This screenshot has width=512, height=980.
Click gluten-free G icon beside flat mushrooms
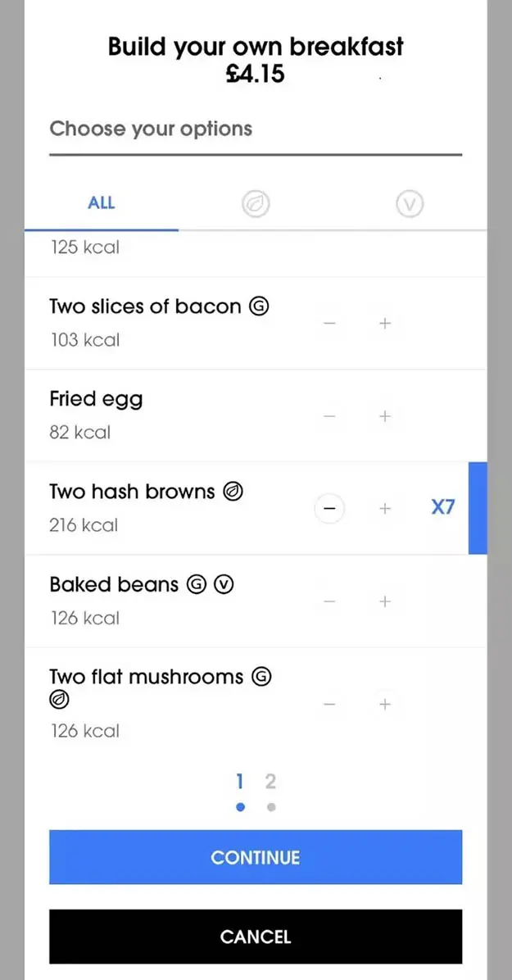[261, 677]
